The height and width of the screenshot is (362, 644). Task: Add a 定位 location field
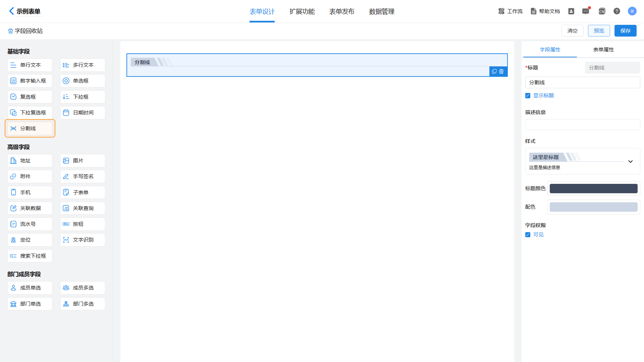(x=30, y=240)
